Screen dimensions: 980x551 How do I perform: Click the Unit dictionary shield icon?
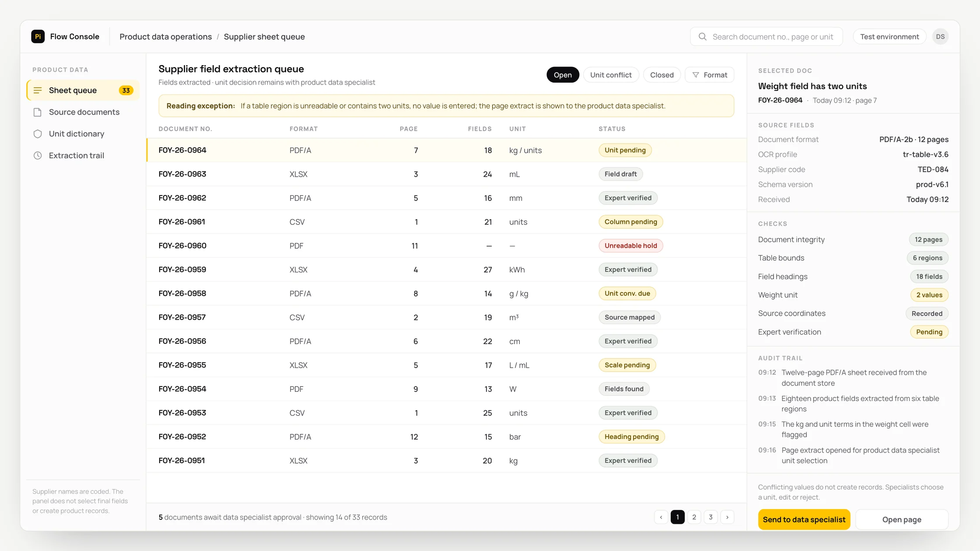[38, 134]
